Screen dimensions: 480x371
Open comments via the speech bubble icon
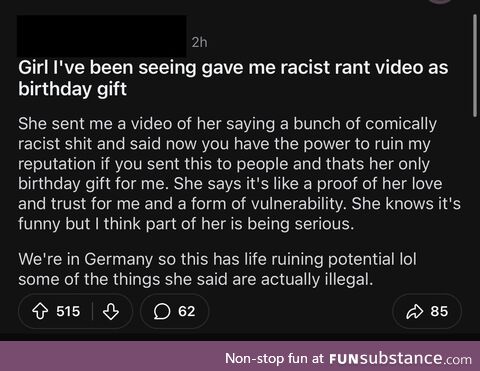162,311
